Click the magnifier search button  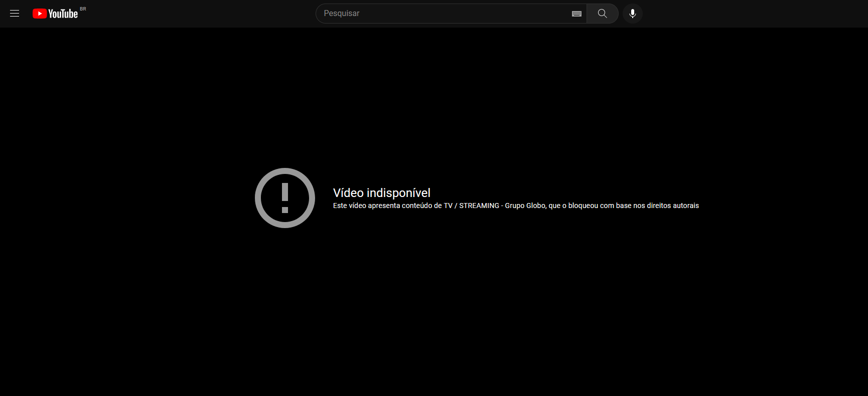click(x=603, y=14)
